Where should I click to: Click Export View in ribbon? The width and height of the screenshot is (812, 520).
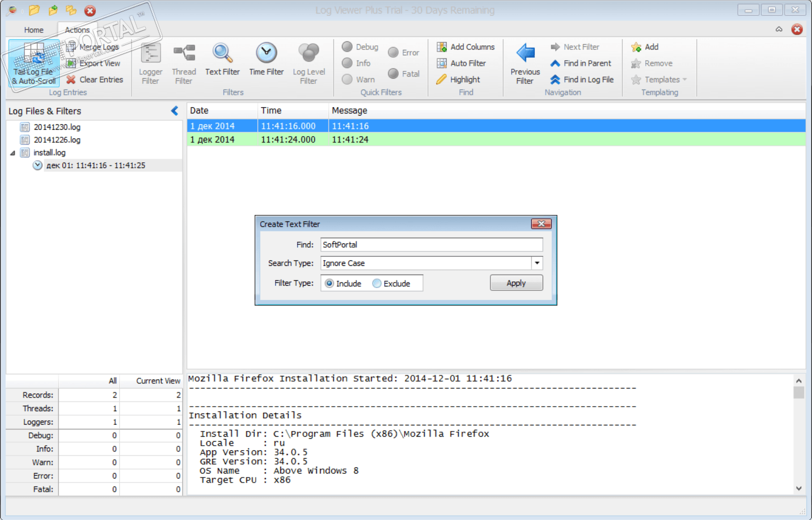point(93,64)
